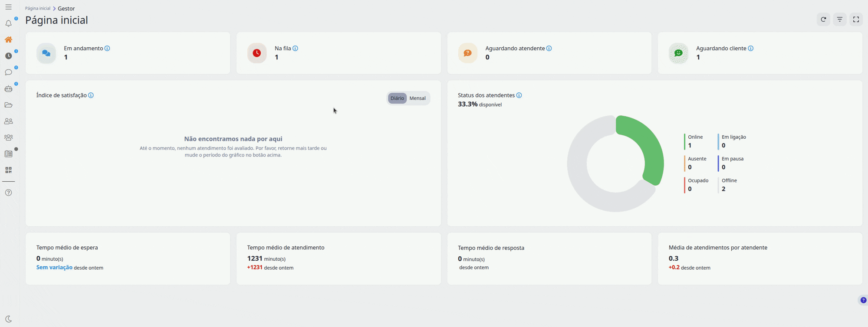Switch satisfaction chart to Mensal
Screen dimensions: 868x327
click(x=418, y=98)
